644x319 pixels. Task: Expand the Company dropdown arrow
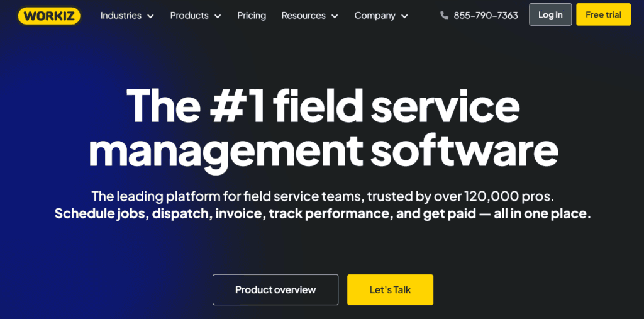404,16
